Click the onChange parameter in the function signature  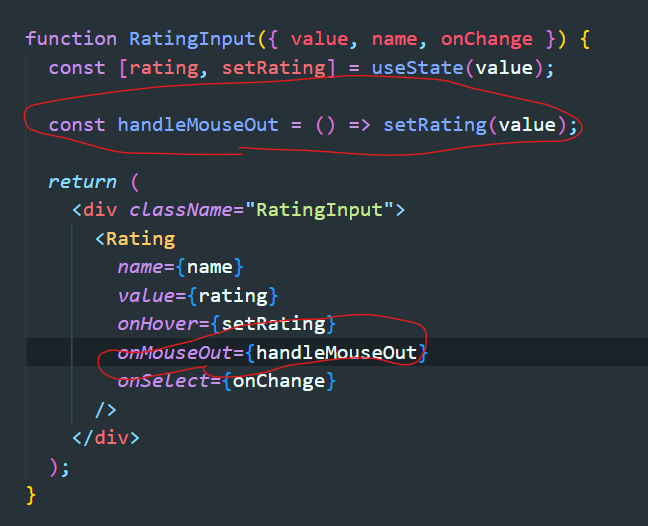click(x=486, y=39)
